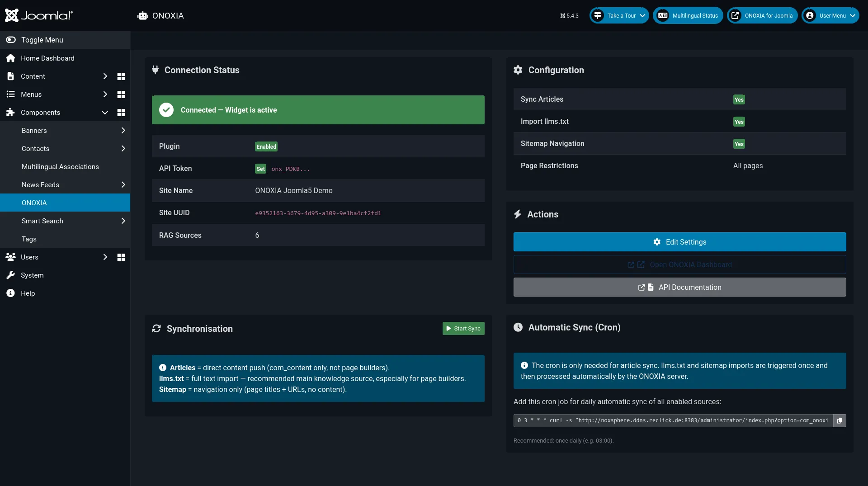868x486 pixels.
Task: Open the Components dashboard grid icon
Action: tap(121, 113)
